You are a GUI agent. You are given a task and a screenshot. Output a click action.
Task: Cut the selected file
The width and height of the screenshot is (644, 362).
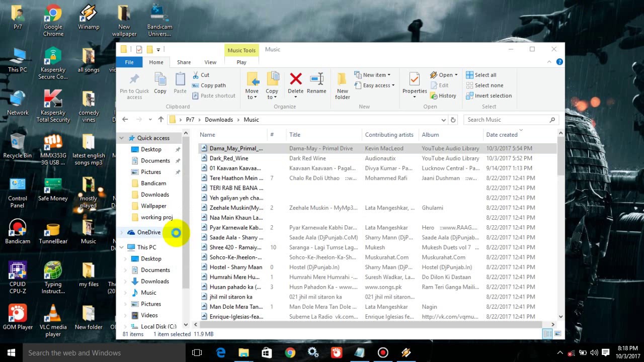(201, 75)
